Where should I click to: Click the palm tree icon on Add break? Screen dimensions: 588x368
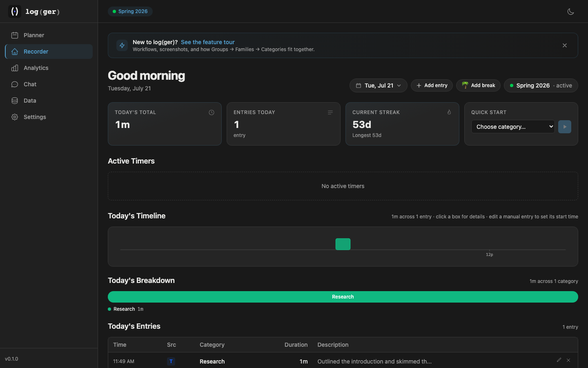[465, 85]
